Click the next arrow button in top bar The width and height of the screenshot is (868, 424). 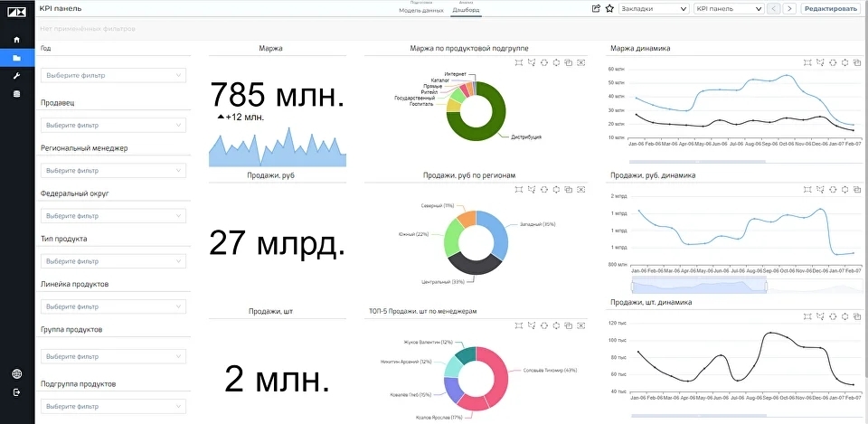[x=789, y=8]
